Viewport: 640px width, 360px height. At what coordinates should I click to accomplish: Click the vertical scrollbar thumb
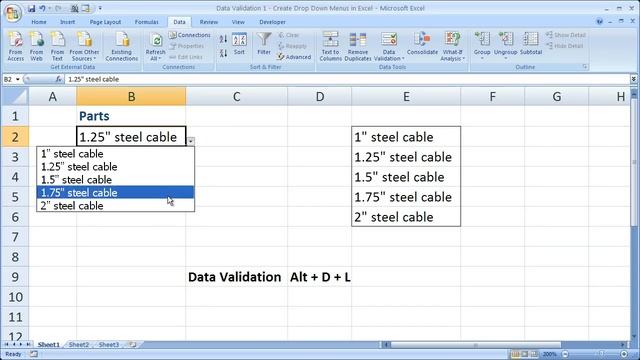coord(634,161)
